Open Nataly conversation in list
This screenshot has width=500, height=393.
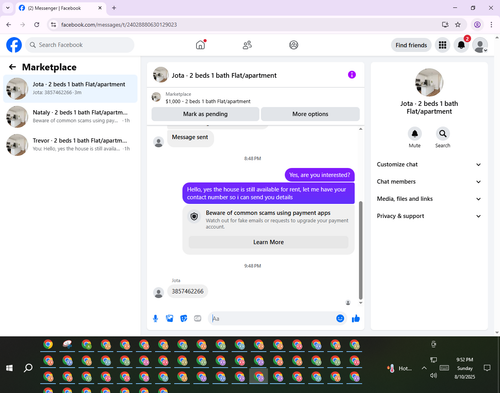[70, 117]
